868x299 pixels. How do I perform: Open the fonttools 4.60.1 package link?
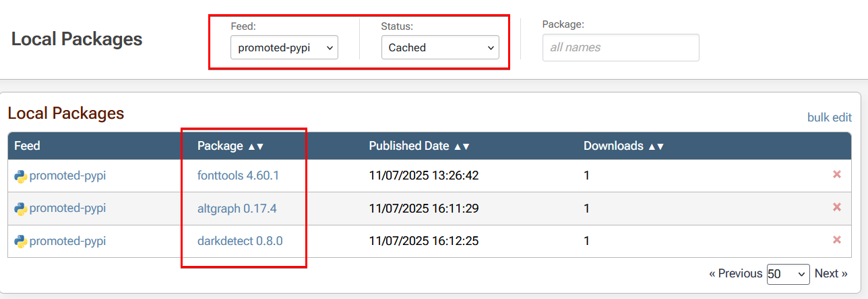[x=238, y=175]
